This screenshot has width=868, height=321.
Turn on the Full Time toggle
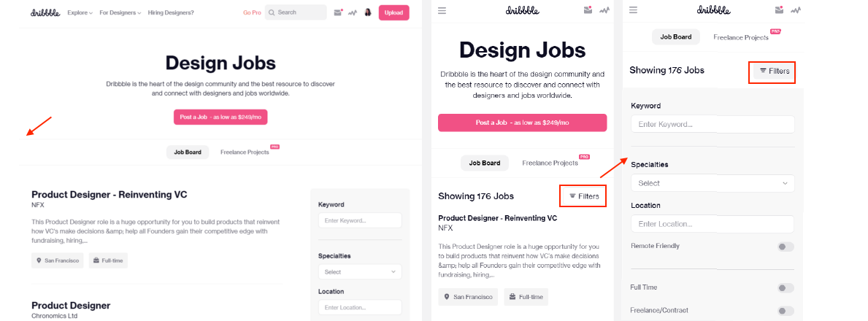tap(786, 288)
